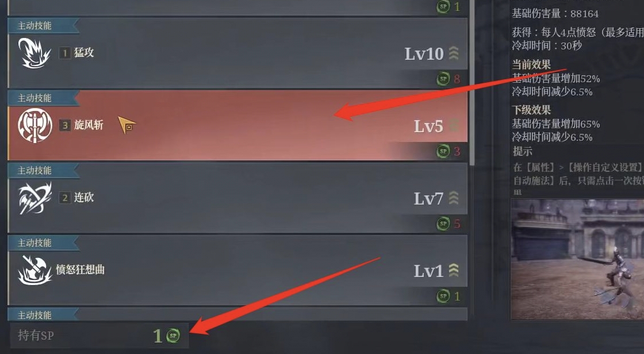
Task: Select the 猛攻 skill icon
Action: 34,53
